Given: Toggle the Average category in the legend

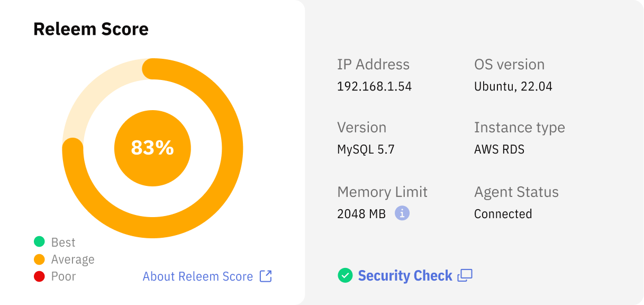Looking at the screenshot, I should (72, 259).
